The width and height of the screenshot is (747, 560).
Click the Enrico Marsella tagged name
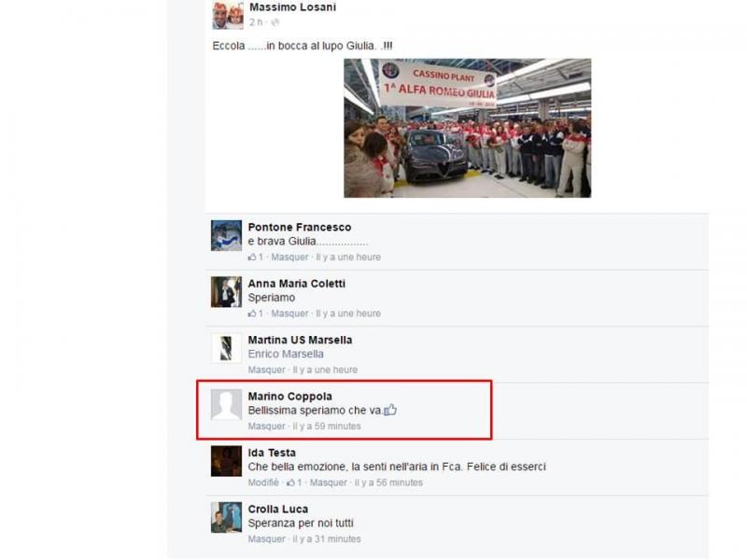click(286, 354)
